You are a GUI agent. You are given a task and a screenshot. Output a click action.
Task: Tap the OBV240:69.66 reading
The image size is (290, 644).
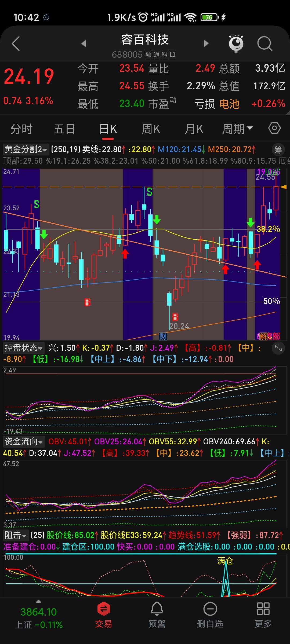pyautogui.click(x=231, y=442)
